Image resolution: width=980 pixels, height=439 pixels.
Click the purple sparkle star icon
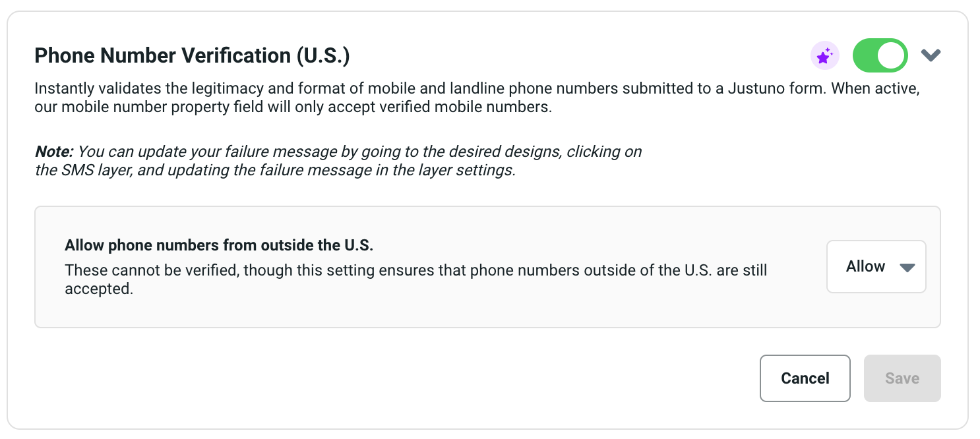click(824, 56)
